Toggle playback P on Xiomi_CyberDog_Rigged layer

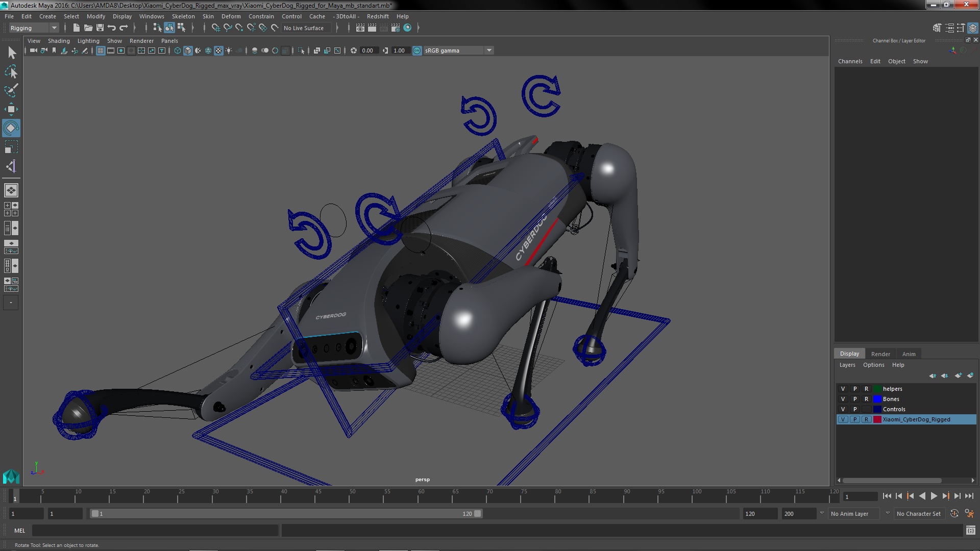pyautogui.click(x=855, y=419)
